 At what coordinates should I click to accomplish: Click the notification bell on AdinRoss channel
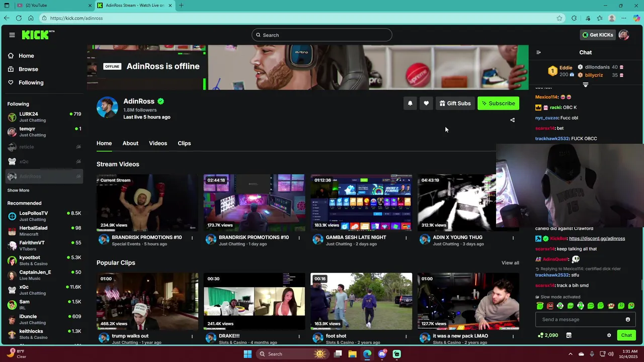[410, 103]
